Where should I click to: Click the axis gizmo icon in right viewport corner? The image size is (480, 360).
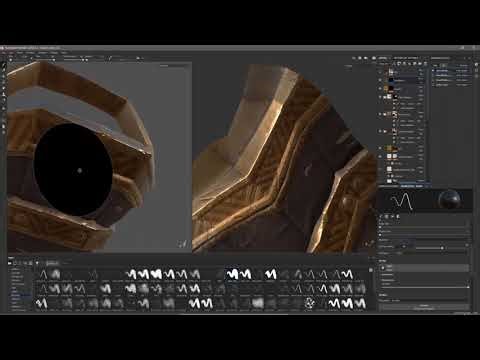[369, 244]
